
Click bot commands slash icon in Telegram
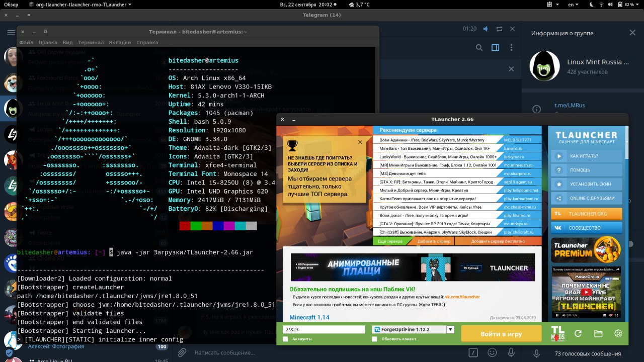tap(473, 352)
